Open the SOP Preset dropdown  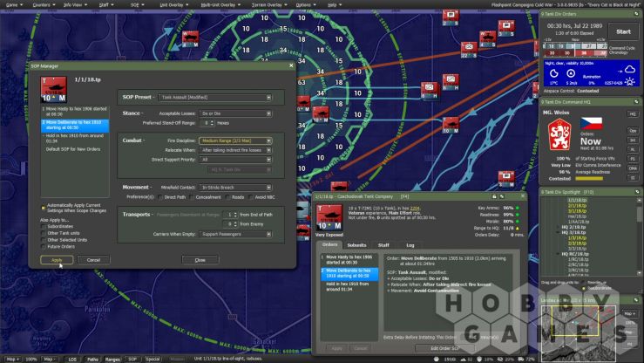click(x=214, y=98)
